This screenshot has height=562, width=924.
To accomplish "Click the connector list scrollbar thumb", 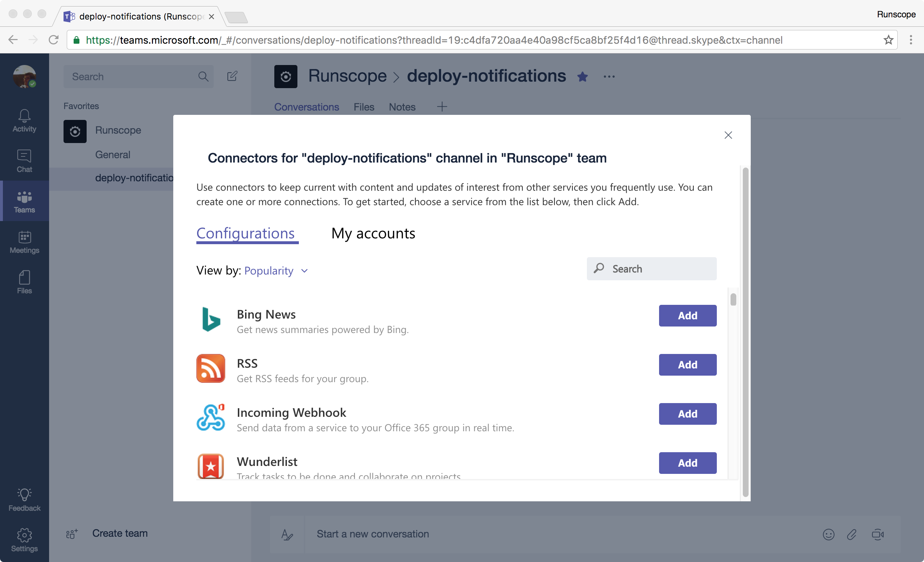I will 733,299.
